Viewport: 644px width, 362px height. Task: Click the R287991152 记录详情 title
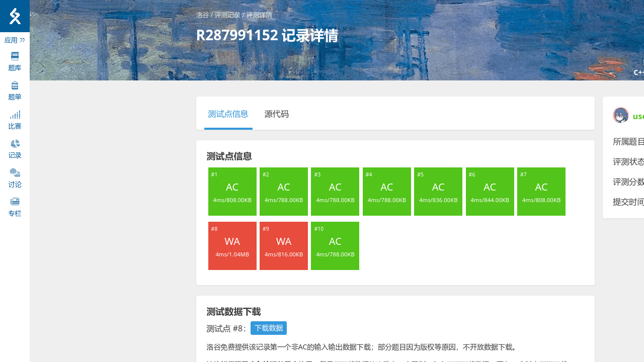point(267,36)
